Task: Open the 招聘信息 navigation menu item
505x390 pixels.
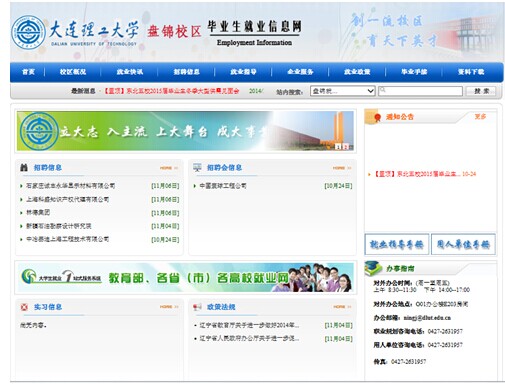Action: pos(186,72)
